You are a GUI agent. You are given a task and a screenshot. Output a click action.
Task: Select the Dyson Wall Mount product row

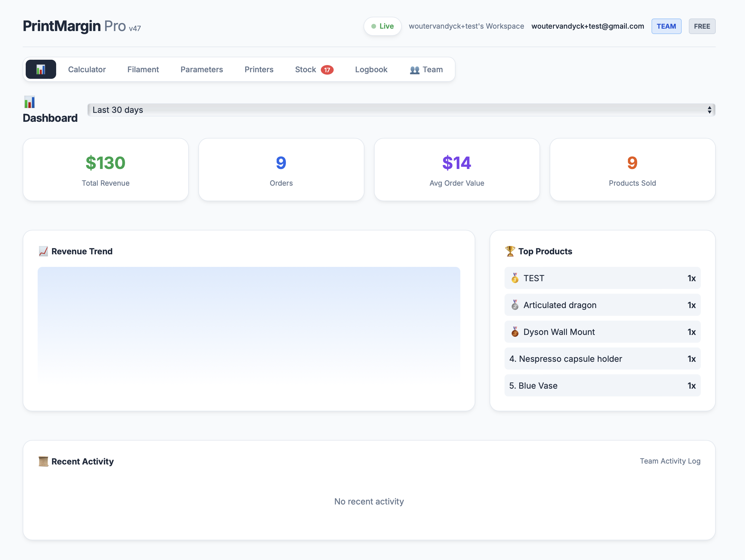click(x=602, y=332)
